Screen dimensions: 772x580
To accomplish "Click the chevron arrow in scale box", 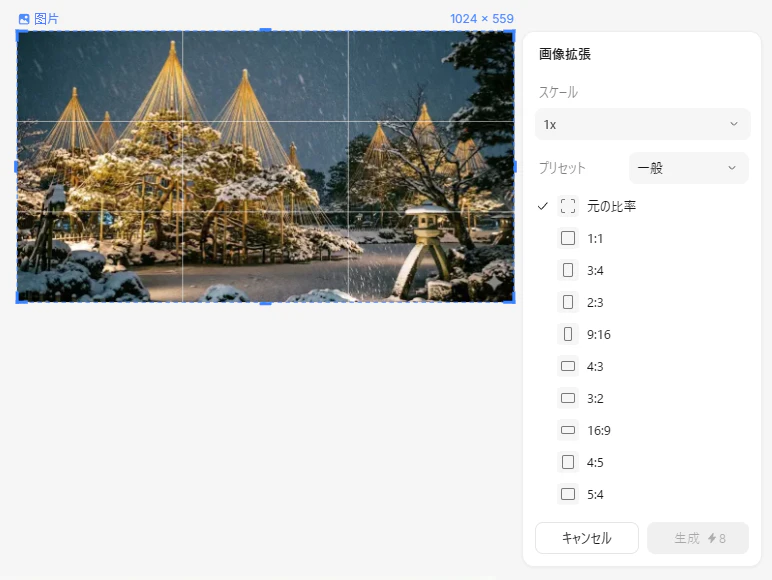I will [734, 124].
